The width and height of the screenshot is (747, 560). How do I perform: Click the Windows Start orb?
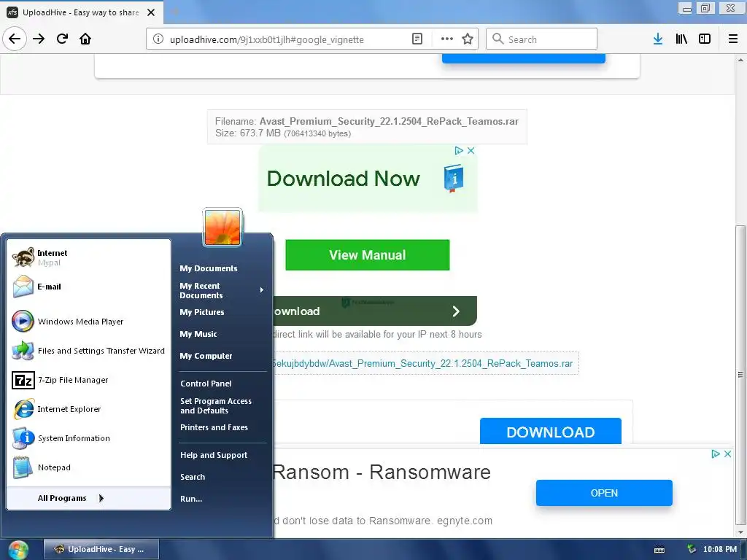point(18,550)
